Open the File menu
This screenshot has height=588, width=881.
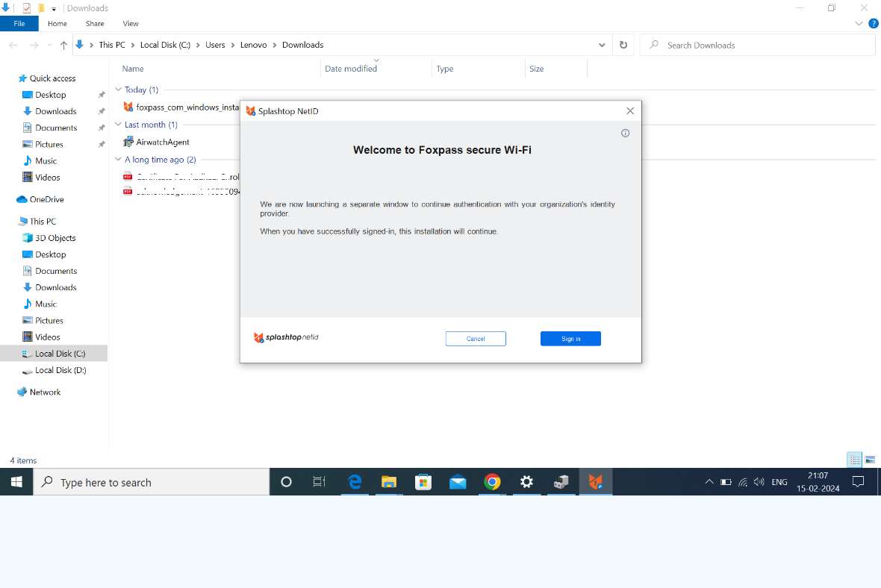point(19,23)
